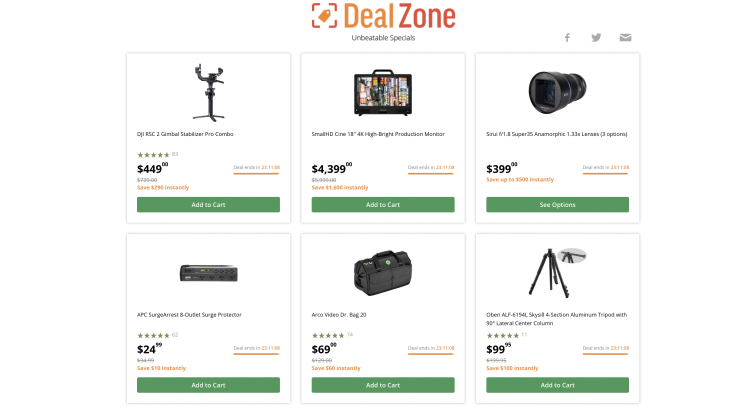Add SmallHD Cine monitor to cart
Image resolution: width=740 pixels, height=416 pixels.
pyautogui.click(x=383, y=204)
